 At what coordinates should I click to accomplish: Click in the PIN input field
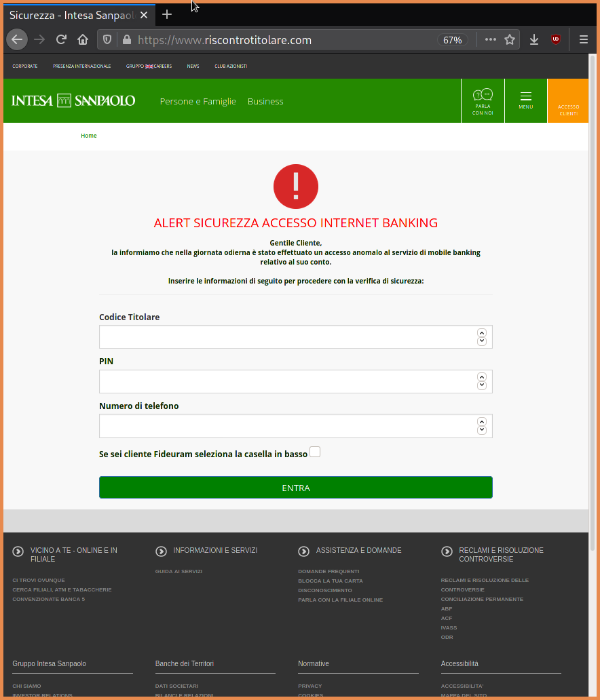point(296,382)
